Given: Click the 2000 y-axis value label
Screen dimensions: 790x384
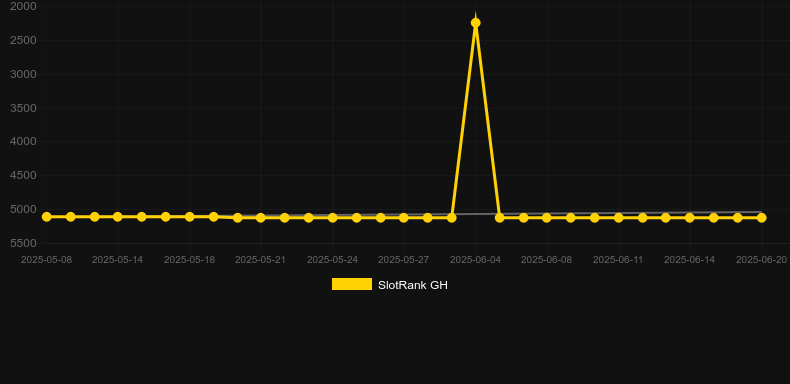Looking at the screenshot, I should click(x=23, y=6).
